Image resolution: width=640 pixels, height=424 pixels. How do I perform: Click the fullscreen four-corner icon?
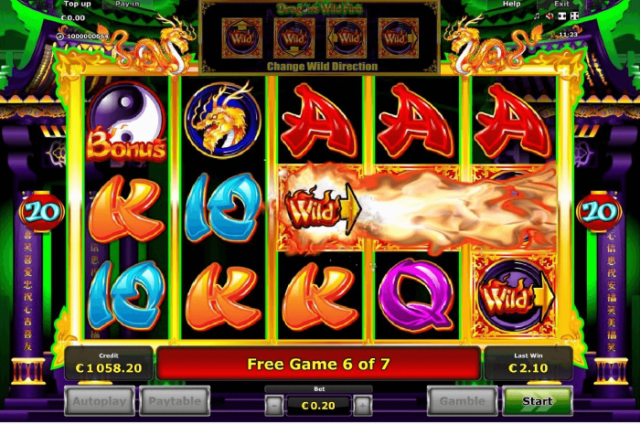[x=574, y=16]
